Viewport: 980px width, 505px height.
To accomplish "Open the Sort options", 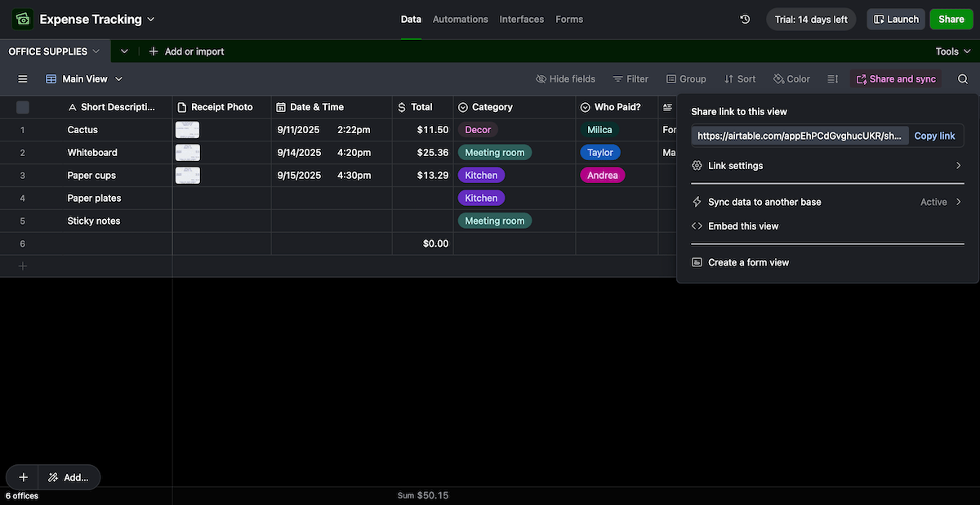I will (739, 78).
